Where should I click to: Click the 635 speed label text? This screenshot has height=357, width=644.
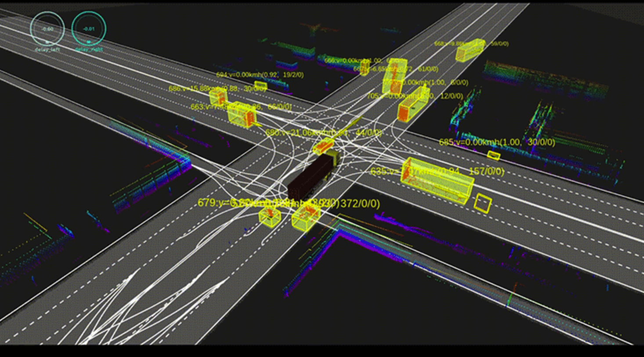437,171
